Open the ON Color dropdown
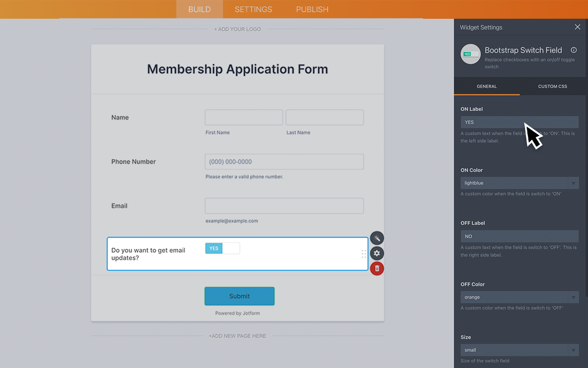 click(x=573, y=183)
